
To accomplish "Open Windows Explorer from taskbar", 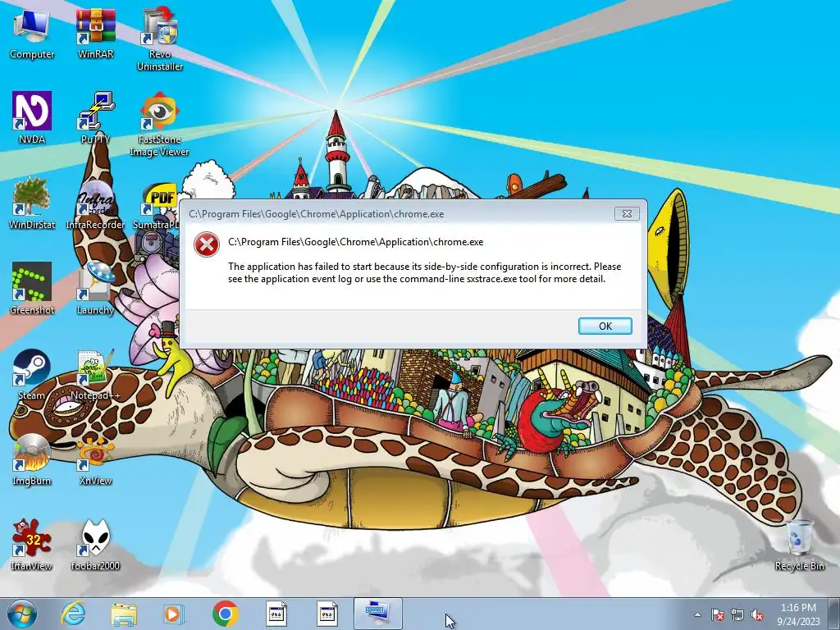I will pyautogui.click(x=124, y=614).
